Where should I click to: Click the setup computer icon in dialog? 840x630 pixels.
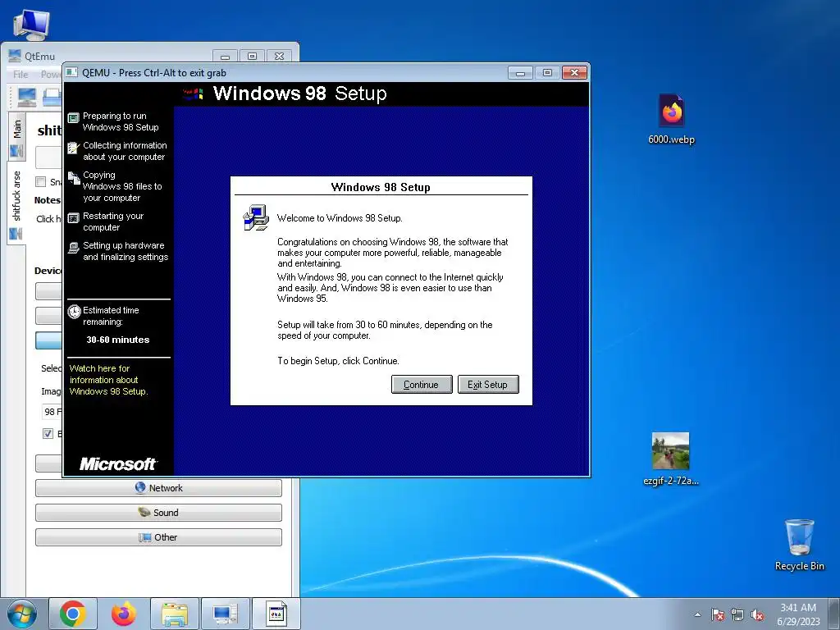(256, 217)
